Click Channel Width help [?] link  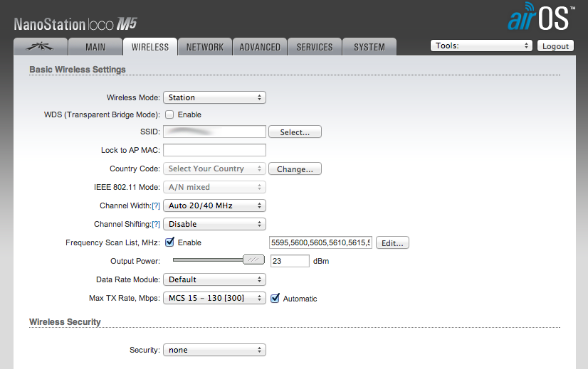(x=156, y=206)
